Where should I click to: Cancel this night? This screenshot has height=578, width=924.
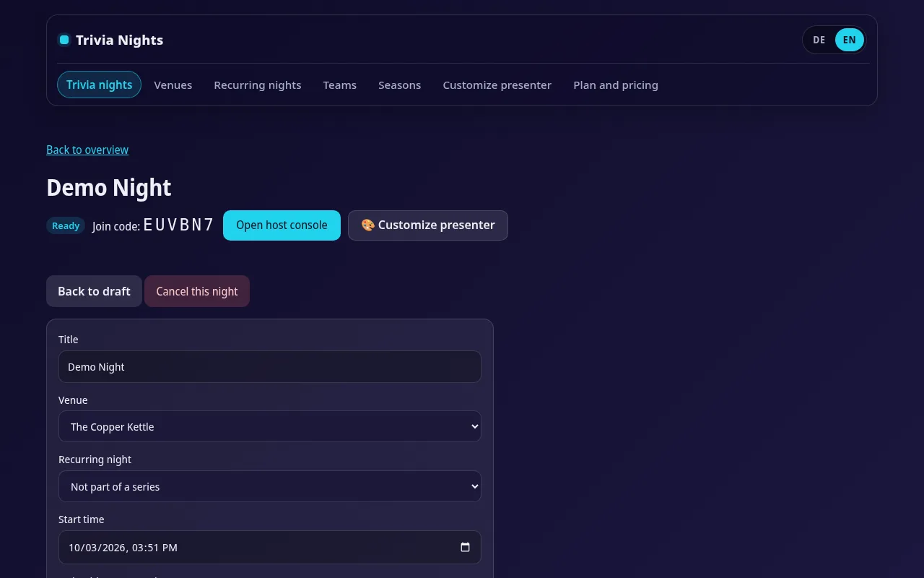pos(197,291)
